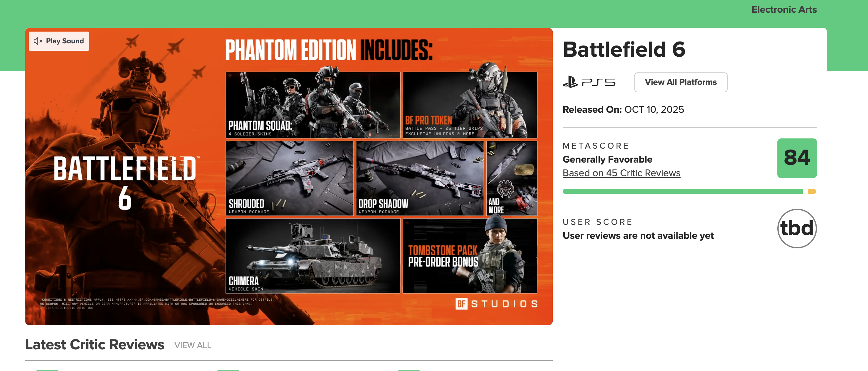The height and width of the screenshot is (371, 868).
Task: Click the BF Studios logo
Action: (x=496, y=304)
